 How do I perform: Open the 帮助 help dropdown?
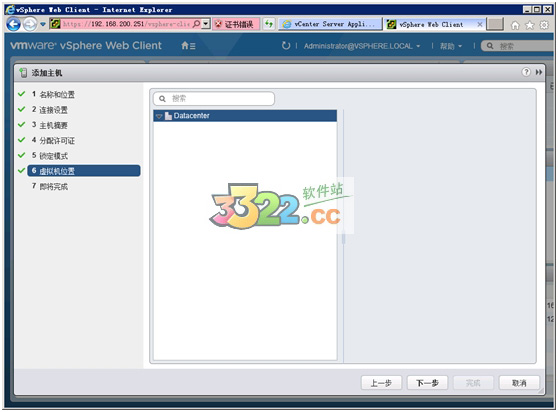coord(451,46)
